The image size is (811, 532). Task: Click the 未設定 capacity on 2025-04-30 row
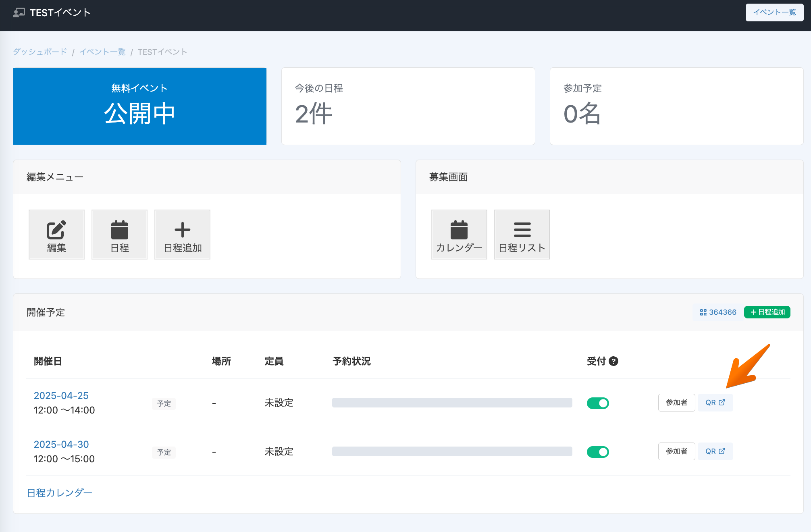[x=279, y=451]
